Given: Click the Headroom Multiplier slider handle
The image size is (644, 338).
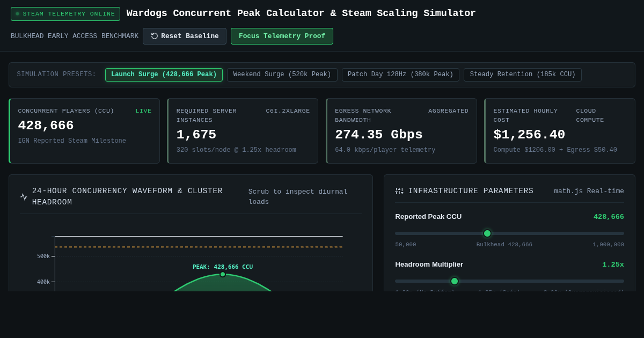Looking at the screenshot, I should (x=455, y=281).
